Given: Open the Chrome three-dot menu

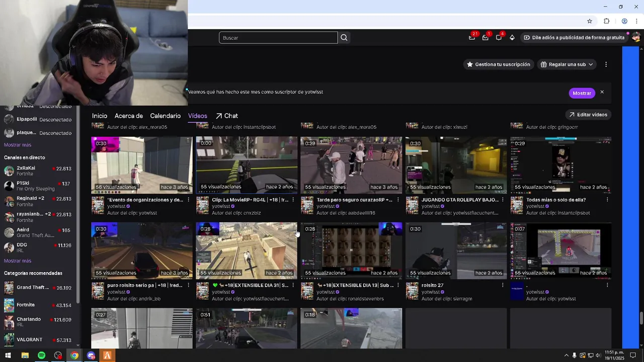Looking at the screenshot, I should coord(636,21).
